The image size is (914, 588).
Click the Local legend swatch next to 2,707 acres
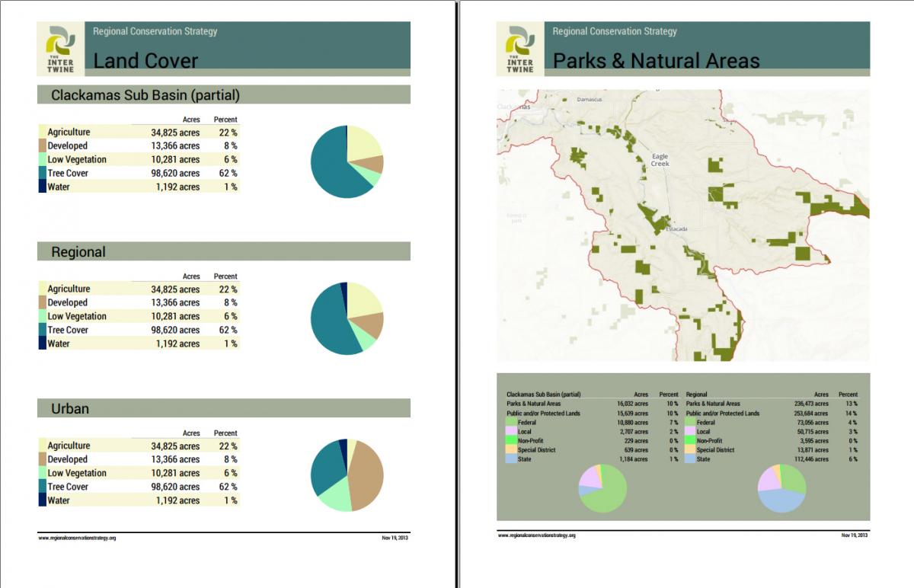511,431
